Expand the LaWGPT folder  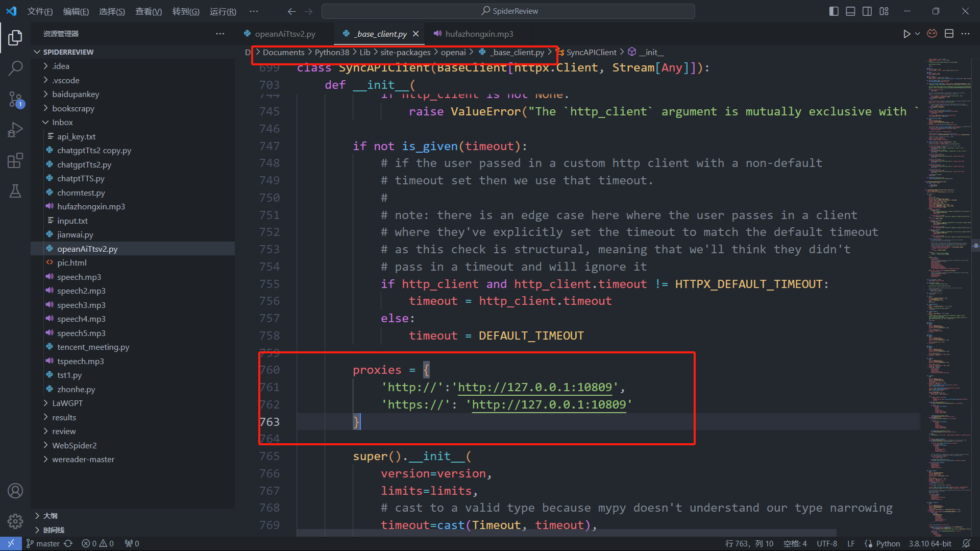(x=133, y=403)
